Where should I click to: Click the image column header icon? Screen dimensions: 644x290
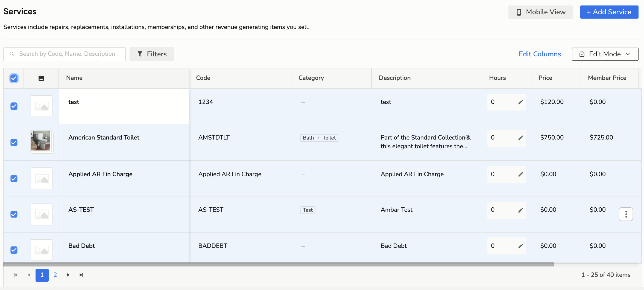click(41, 78)
